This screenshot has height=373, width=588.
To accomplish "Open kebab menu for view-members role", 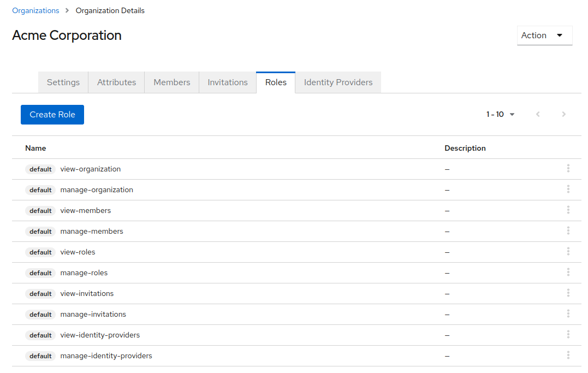I will coord(568,210).
